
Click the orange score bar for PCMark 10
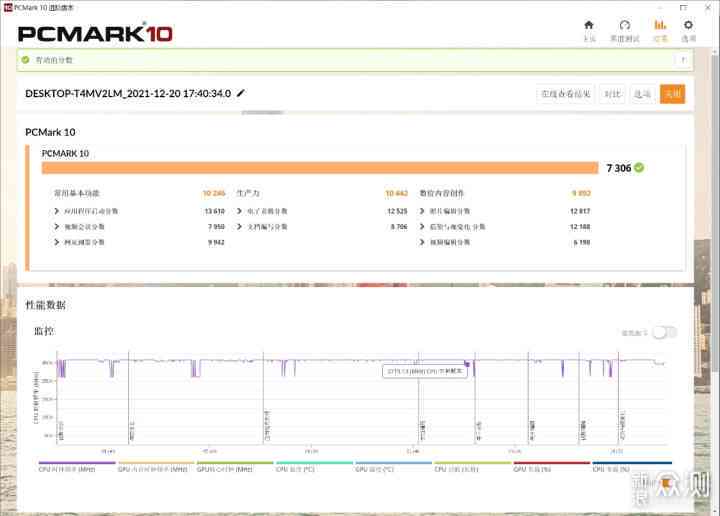coord(320,168)
